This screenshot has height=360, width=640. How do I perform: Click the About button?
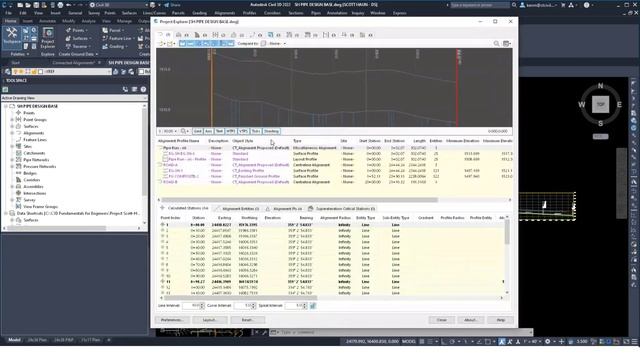coord(470,320)
